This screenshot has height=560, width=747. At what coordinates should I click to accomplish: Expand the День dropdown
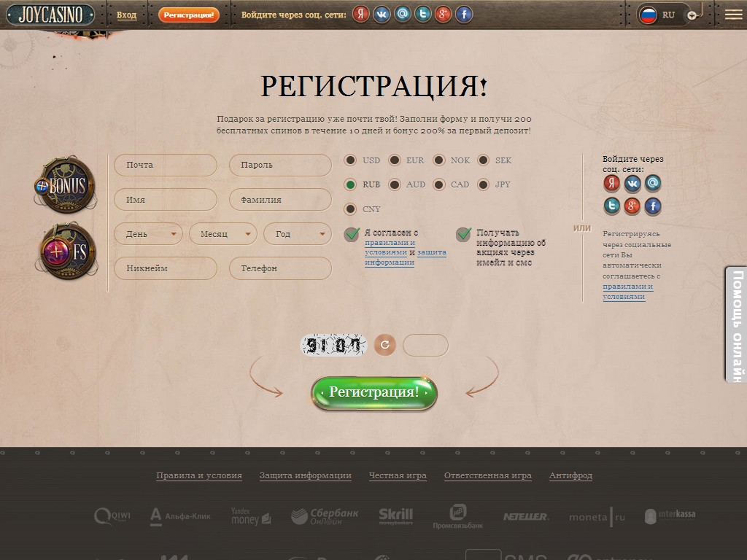coord(148,234)
